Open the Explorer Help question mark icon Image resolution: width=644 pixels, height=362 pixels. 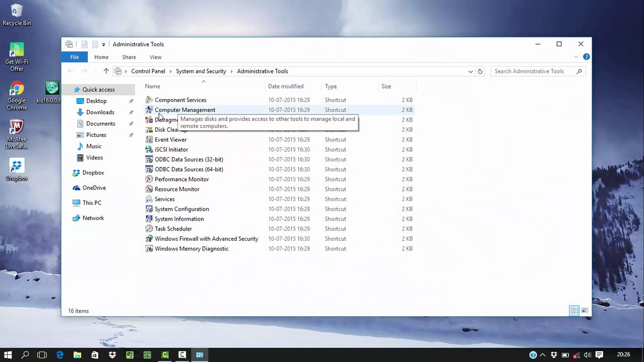[x=586, y=57]
